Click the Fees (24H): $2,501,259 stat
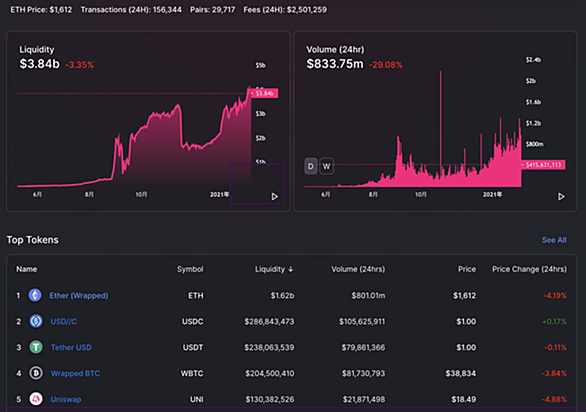The image size is (586, 412). tap(285, 10)
